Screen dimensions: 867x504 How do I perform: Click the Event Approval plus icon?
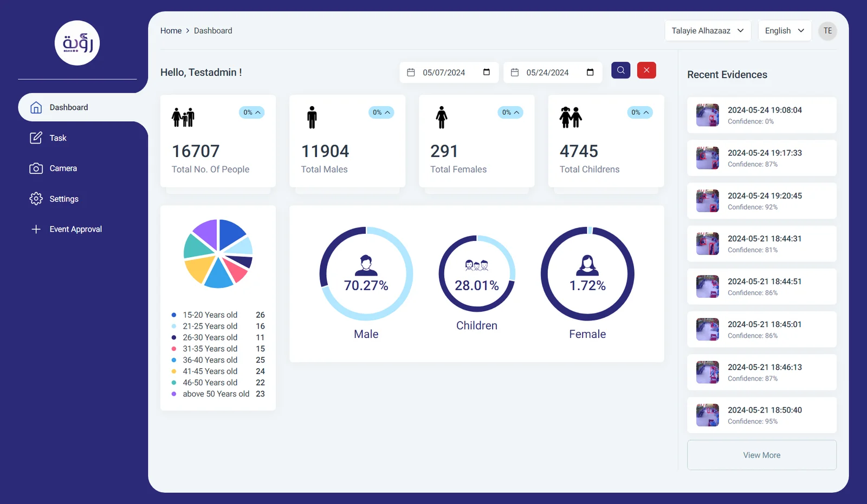36,229
